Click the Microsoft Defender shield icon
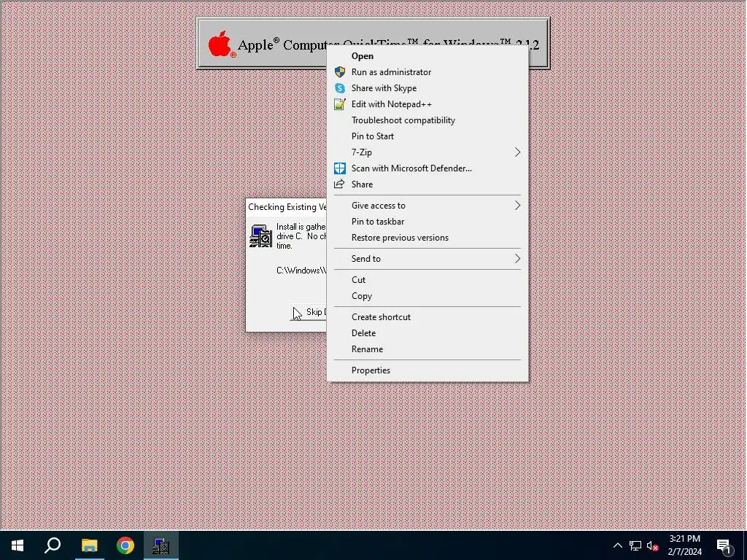The image size is (747, 560). [340, 168]
